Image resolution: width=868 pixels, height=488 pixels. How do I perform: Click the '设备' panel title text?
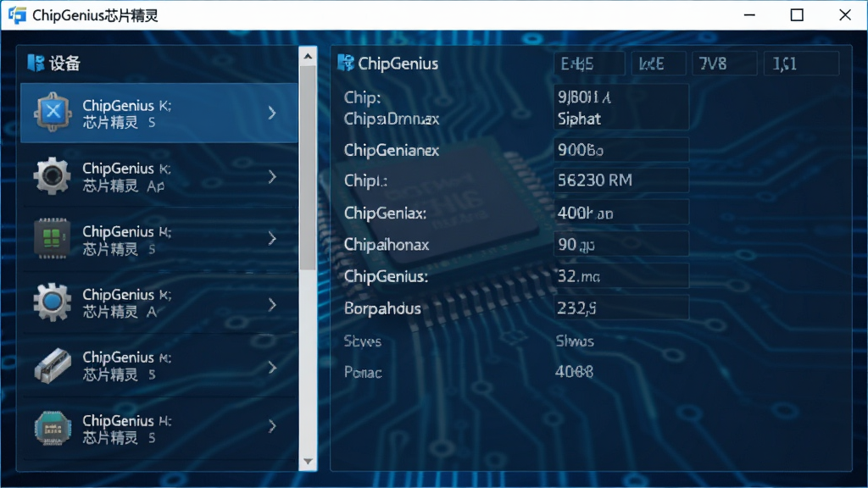[64, 64]
